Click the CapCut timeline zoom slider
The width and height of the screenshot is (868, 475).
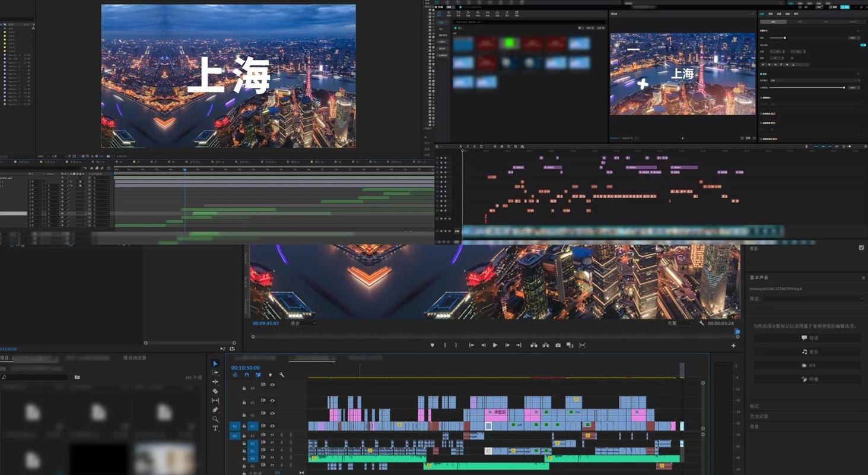[x=848, y=146]
